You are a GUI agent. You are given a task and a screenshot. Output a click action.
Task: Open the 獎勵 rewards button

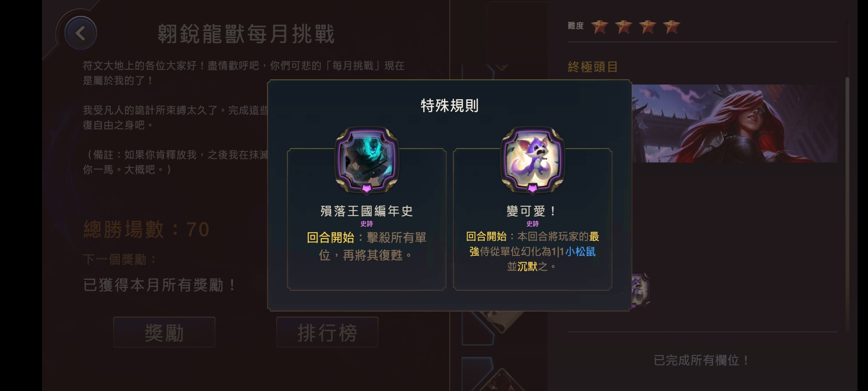point(164,332)
